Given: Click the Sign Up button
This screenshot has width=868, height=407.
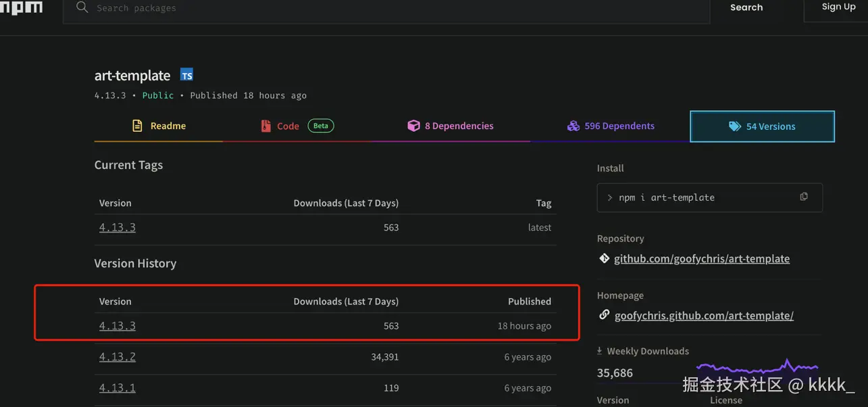Looking at the screenshot, I should (x=838, y=7).
